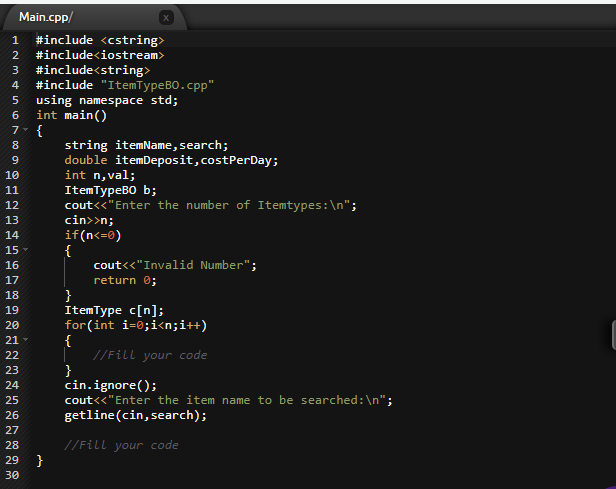Click the 'ItemType c[n];' declaration

(x=114, y=310)
